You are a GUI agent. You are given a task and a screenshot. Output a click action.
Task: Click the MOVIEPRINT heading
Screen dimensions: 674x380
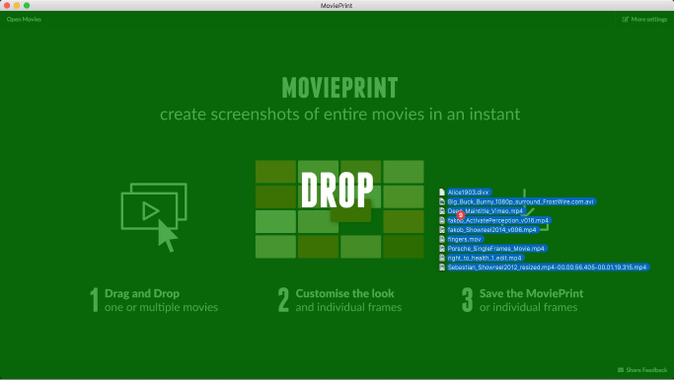tap(340, 88)
